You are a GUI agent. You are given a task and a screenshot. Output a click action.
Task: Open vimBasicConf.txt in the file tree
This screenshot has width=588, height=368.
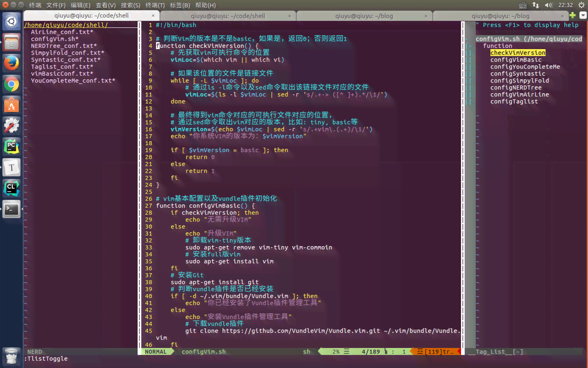pyautogui.click(x=62, y=74)
